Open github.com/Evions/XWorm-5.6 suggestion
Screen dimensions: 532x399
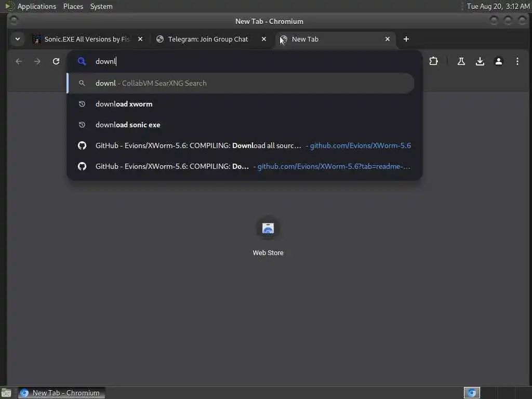pos(241,145)
